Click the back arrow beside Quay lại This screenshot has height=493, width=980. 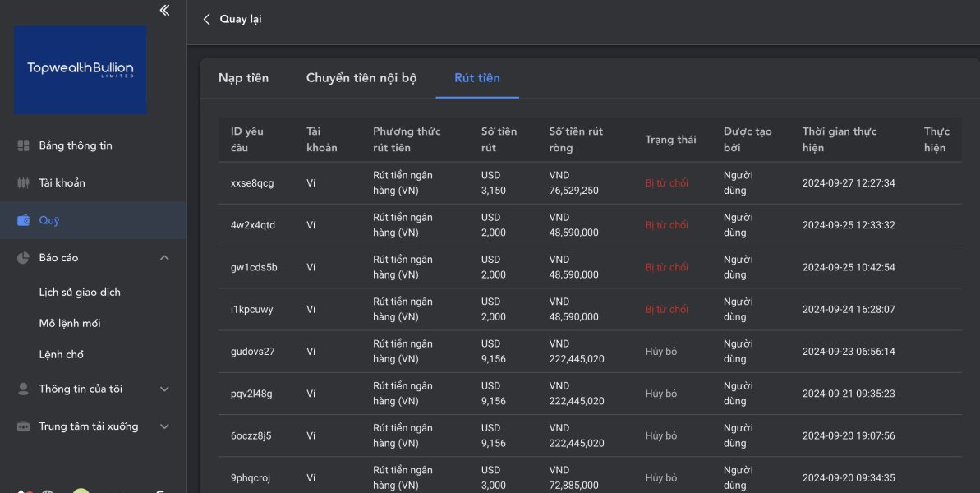[x=206, y=19]
